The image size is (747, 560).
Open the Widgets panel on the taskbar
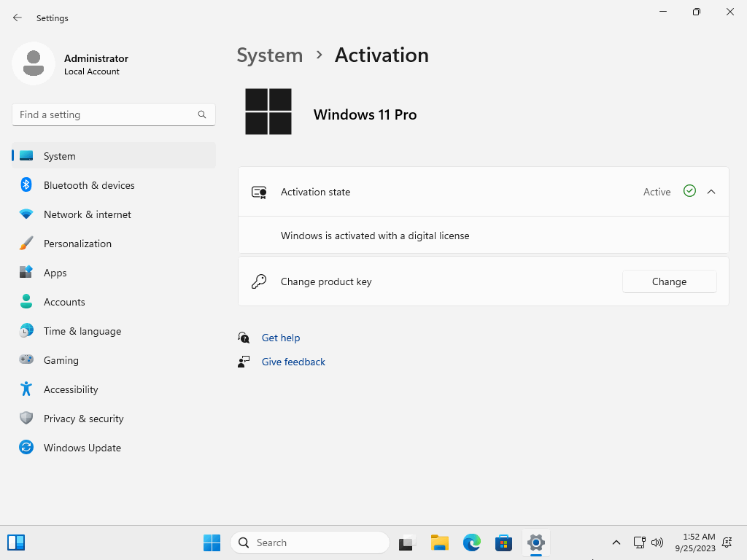[x=16, y=542]
